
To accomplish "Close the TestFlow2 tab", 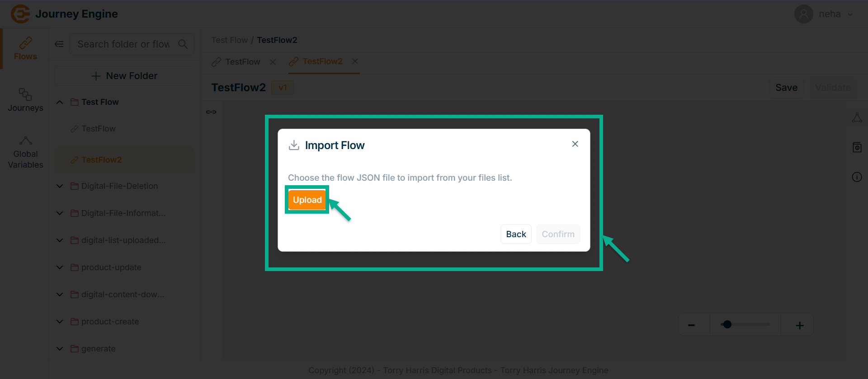I will click(x=355, y=61).
